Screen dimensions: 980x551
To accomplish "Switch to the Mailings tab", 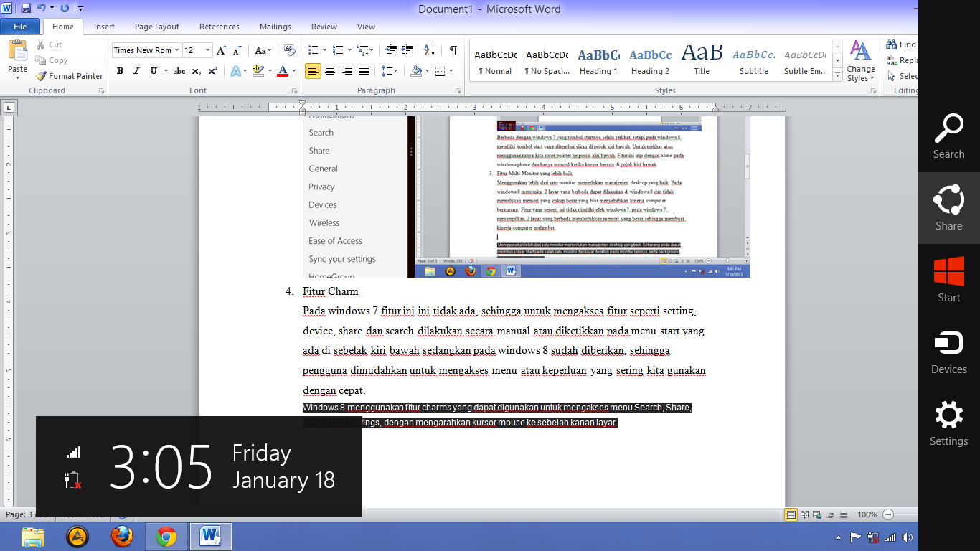I will (275, 27).
